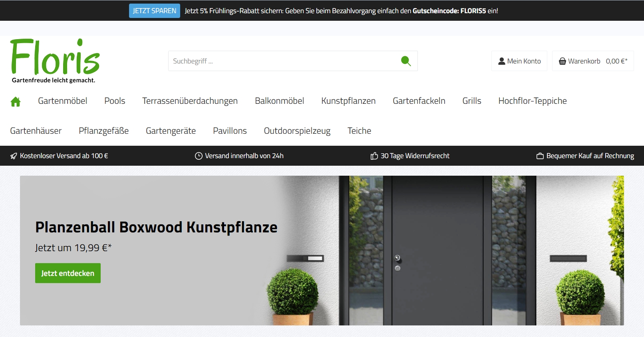Click the boxwood plant banner image
The width and height of the screenshot is (644, 337).
439,250
